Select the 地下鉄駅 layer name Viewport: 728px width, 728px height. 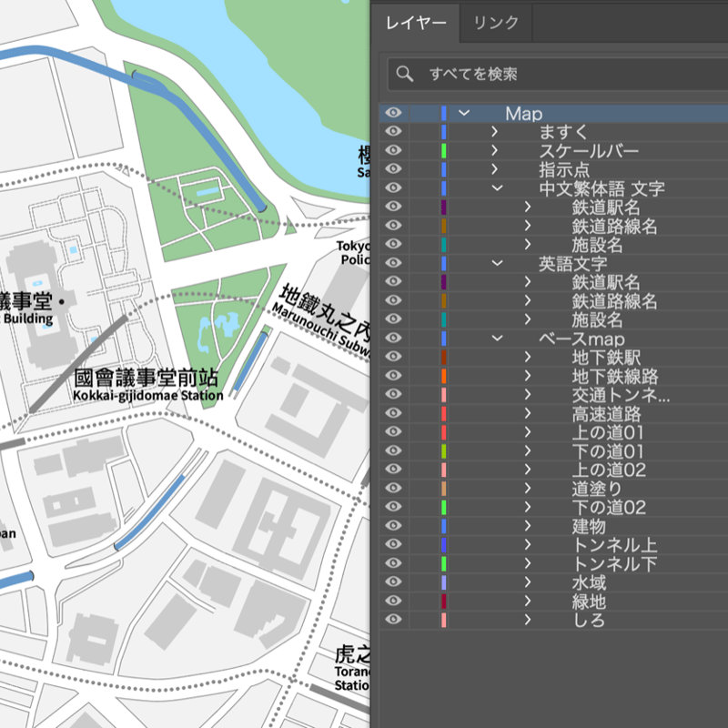pyautogui.click(x=606, y=357)
